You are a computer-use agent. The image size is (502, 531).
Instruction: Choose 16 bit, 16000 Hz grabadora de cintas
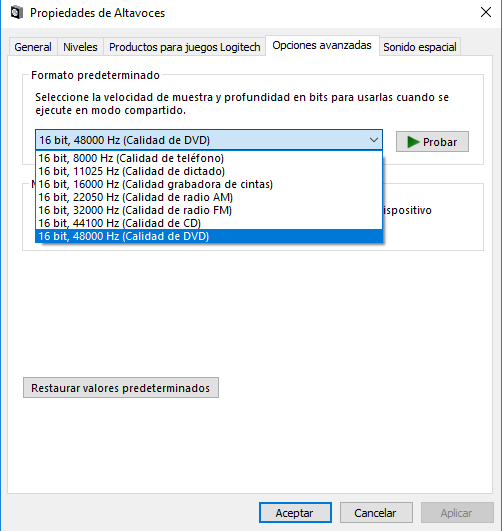pos(209,184)
